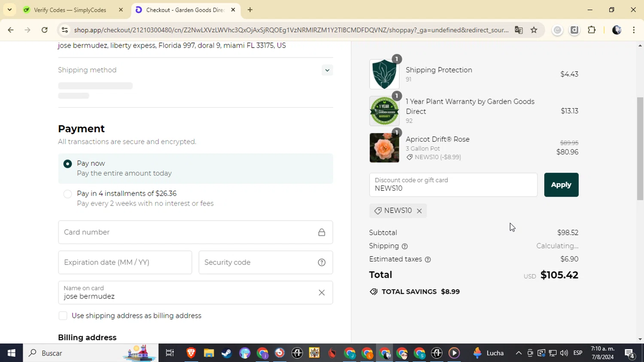This screenshot has height=362, width=644.
Task: Open the Security code help icon
Action: tap(322, 262)
